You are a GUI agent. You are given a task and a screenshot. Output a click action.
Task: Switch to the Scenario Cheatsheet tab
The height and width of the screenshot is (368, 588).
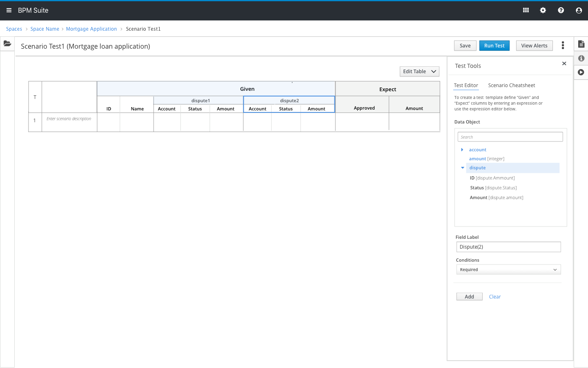[x=511, y=85]
